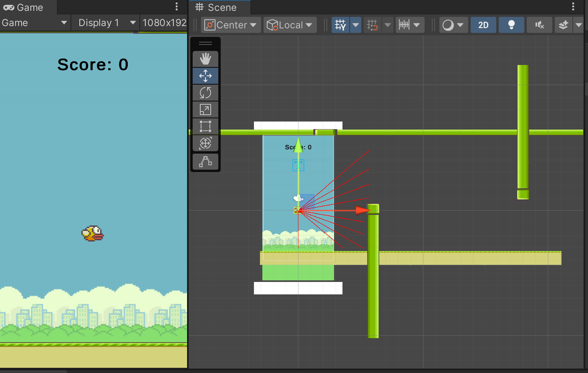
Task: Click the scene tools overlay drag handle
Action: pos(205,43)
